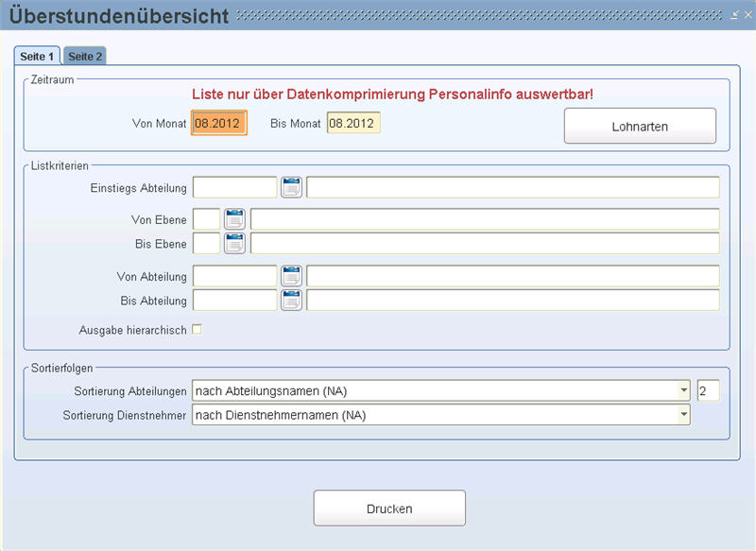Select the Seite 1 tab

37,56
